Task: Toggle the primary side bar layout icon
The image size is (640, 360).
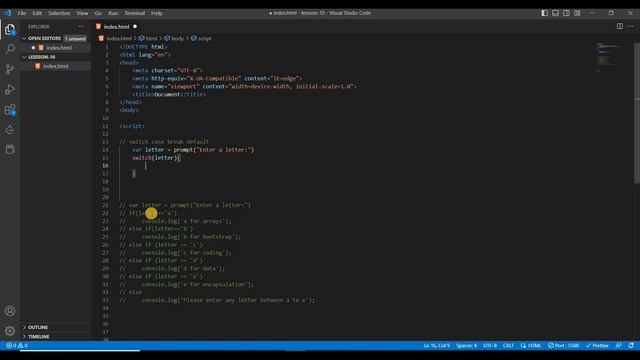Action: (544, 13)
